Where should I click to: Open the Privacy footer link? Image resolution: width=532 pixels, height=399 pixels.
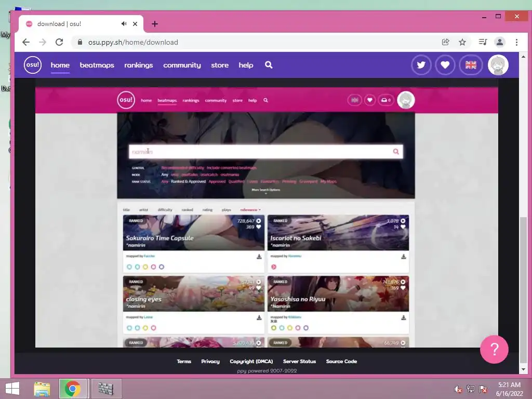[210, 362]
